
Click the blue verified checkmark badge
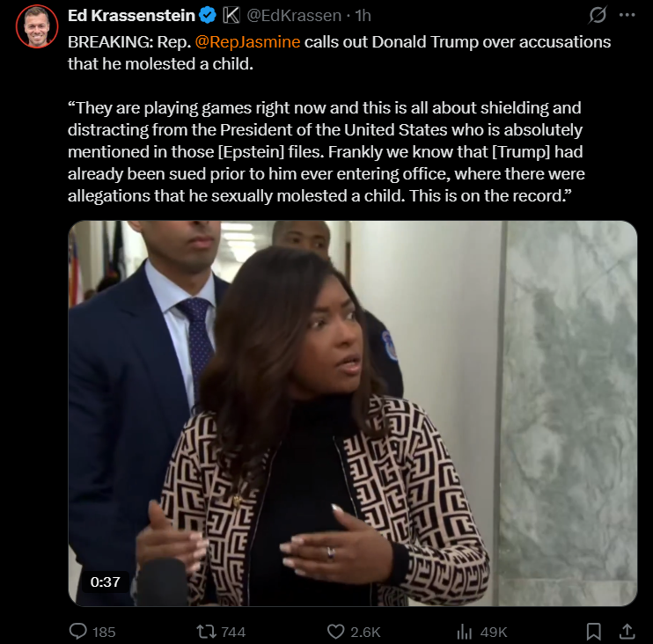tap(208, 16)
